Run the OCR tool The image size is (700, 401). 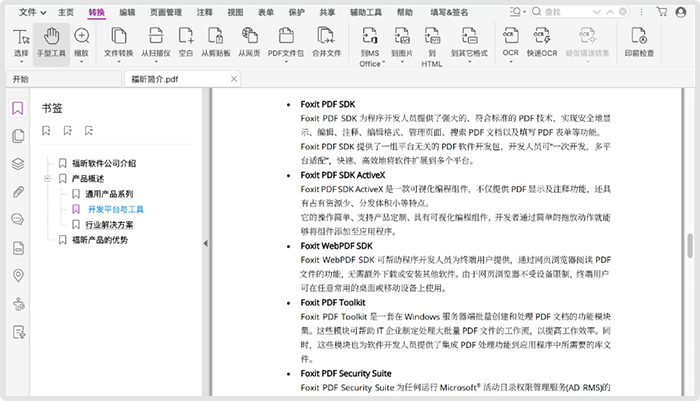(x=511, y=43)
